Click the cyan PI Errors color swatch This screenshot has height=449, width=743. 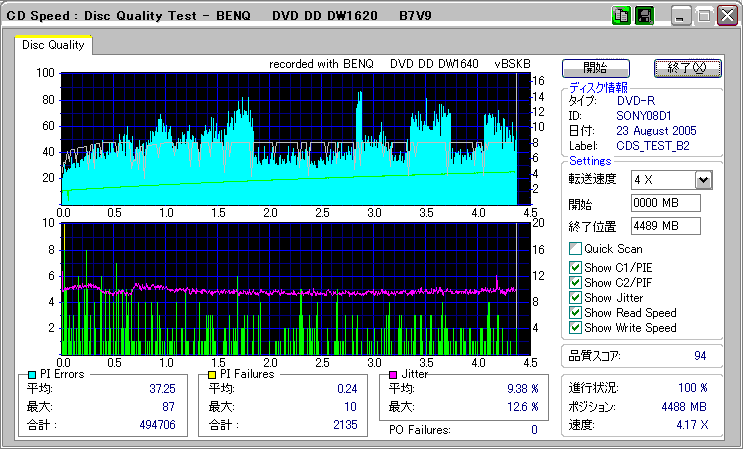tap(32, 374)
